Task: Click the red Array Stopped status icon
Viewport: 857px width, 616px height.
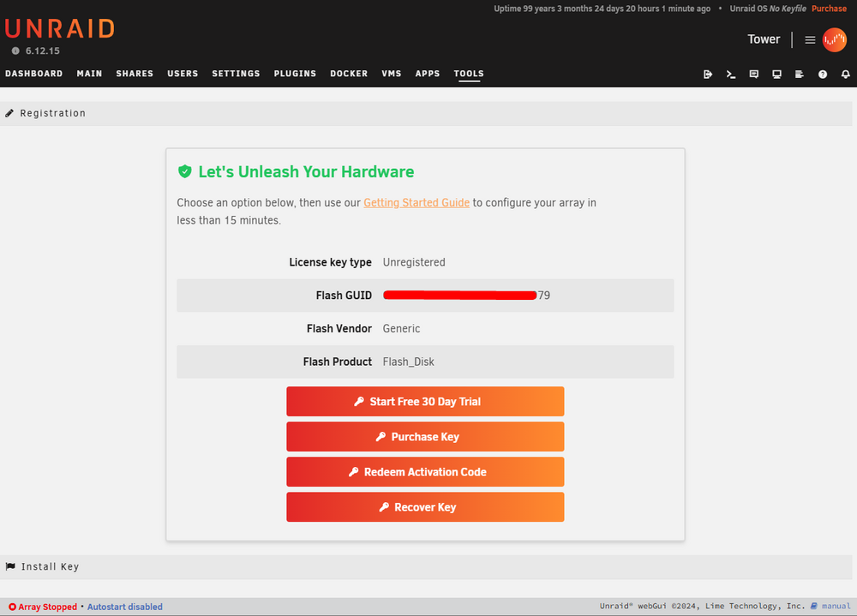Action: tap(12, 607)
